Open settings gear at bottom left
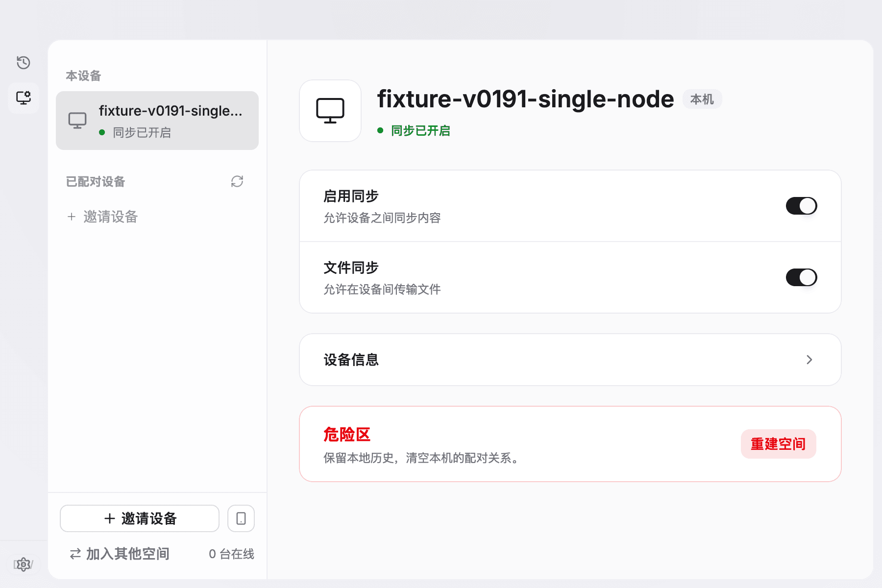 pyautogui.click(x=24, y=564)
